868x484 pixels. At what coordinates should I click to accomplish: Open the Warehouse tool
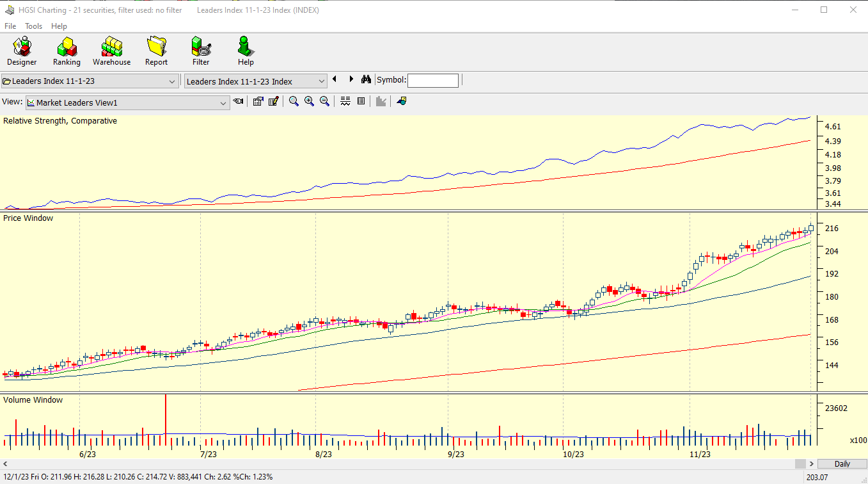[x=111, y=51]
